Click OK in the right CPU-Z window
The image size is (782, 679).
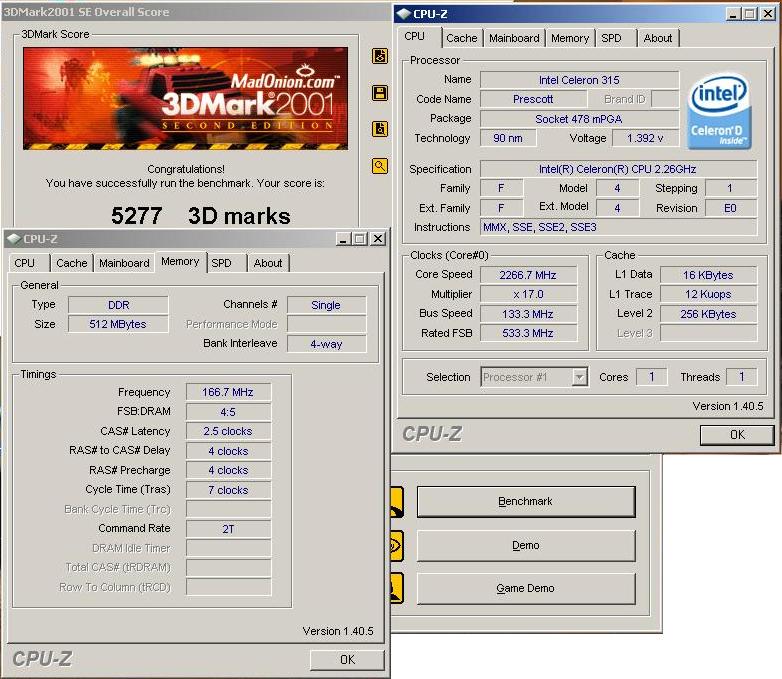tap(737, 435)
